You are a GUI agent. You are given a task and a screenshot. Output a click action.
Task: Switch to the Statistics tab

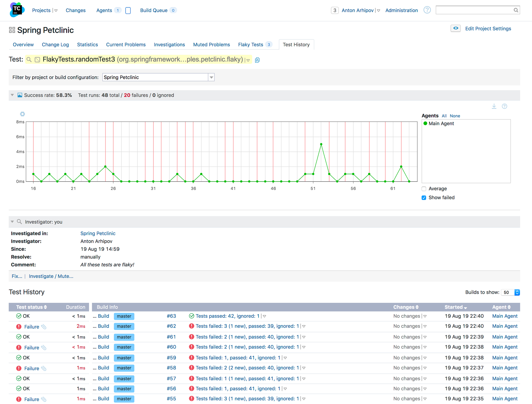pos(88,44)
